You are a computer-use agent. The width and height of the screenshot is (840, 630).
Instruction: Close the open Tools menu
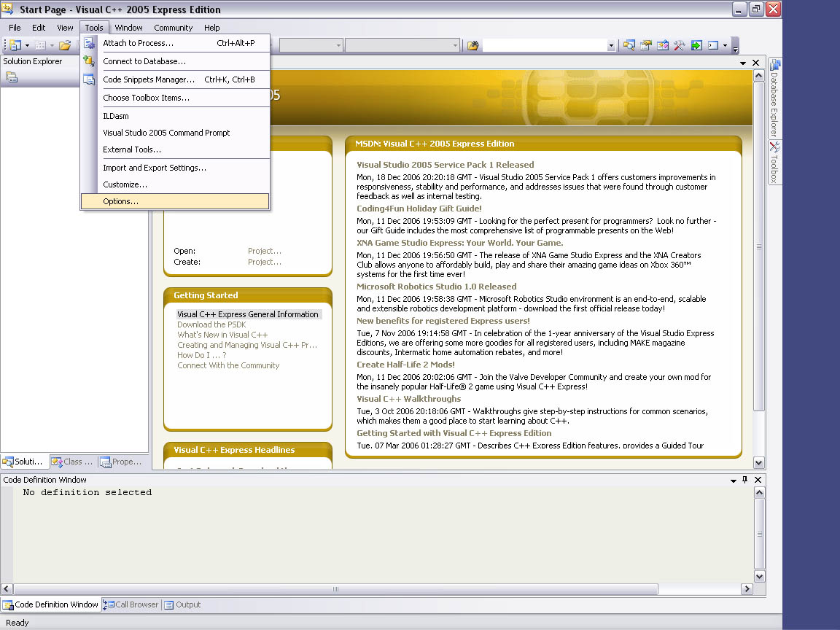(x=94, y=28)
